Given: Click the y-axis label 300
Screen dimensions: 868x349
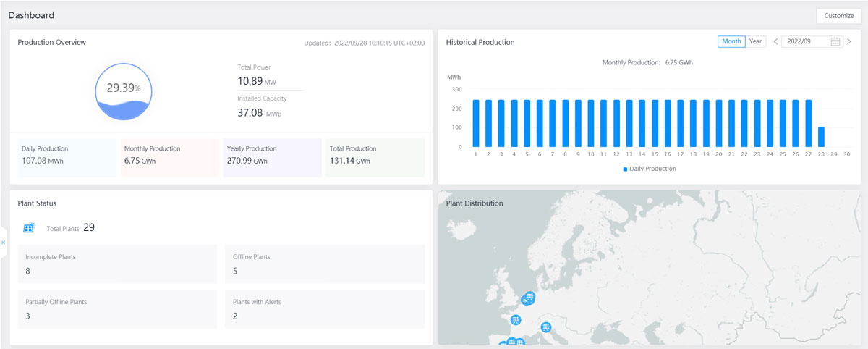Looking at the screenshot, I should [x=456, y=89].
